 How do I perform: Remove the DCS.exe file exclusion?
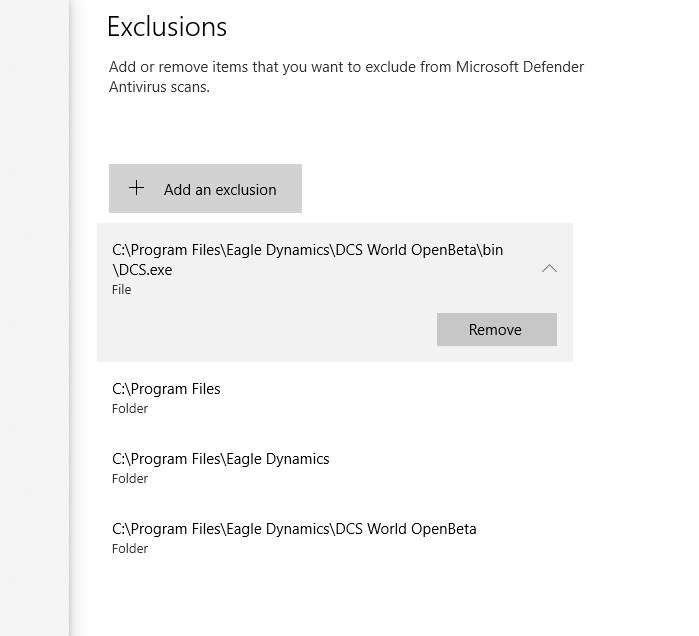497,329
